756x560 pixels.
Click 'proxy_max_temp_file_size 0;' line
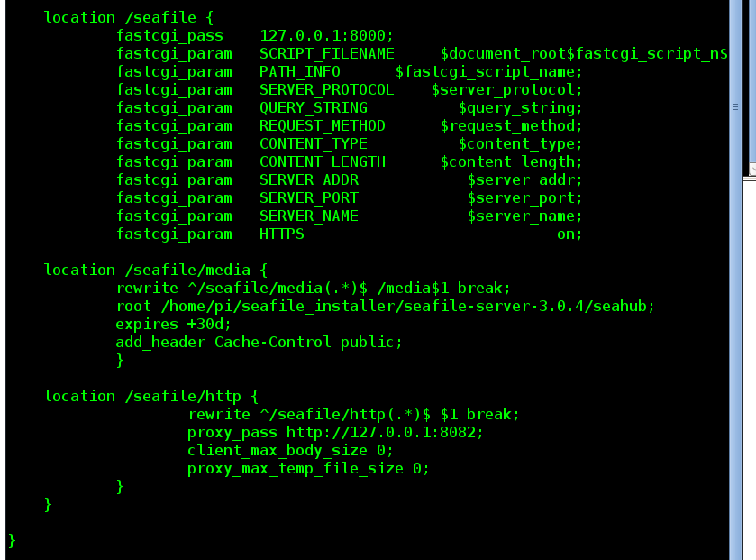[x=308, y=469]
